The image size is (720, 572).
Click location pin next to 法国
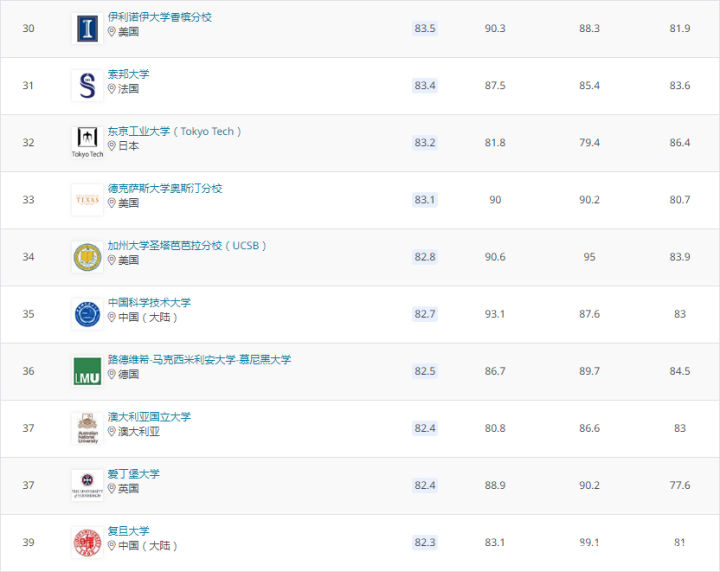(x=112, y=89)
